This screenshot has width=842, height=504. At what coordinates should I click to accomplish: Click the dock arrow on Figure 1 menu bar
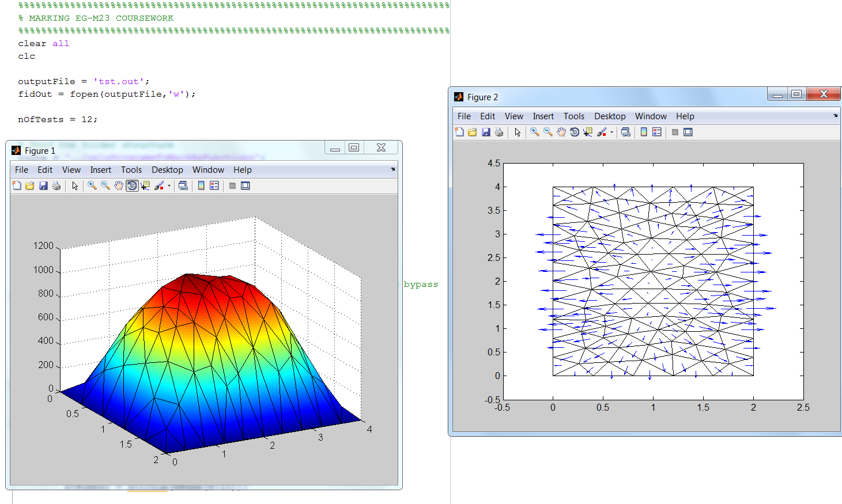click(x=393, y=169)
